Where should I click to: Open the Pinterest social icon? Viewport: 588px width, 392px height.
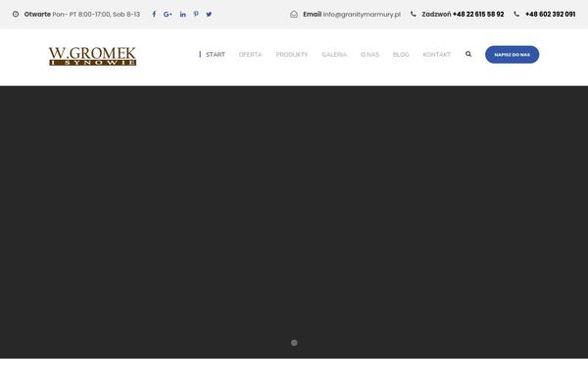[x=196, y=15]
